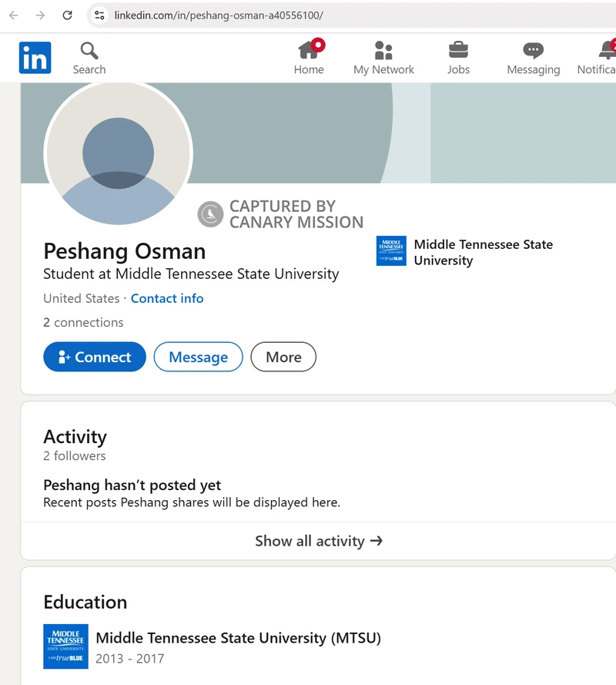Click the profile name Peshang Osman
This screenshot has height=685, width=616.
pos(125,251)
